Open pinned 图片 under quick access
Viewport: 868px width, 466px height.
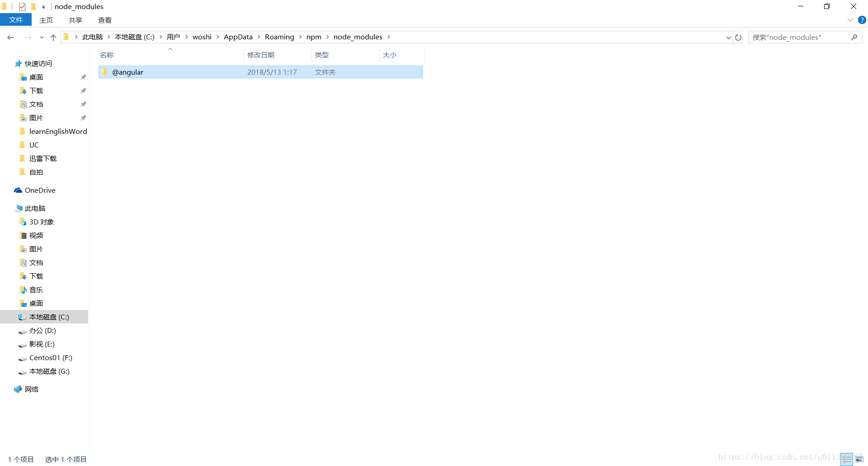pos(36,118)
